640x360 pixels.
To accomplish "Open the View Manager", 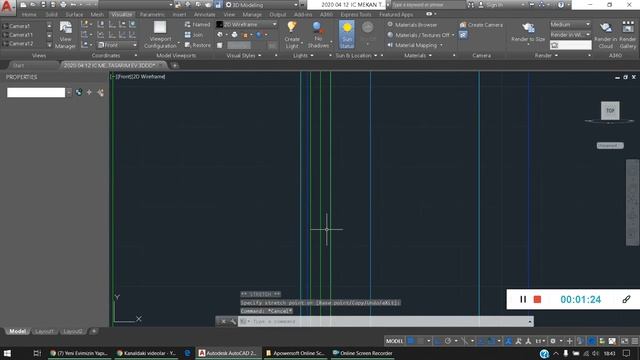I will [65, 35].
